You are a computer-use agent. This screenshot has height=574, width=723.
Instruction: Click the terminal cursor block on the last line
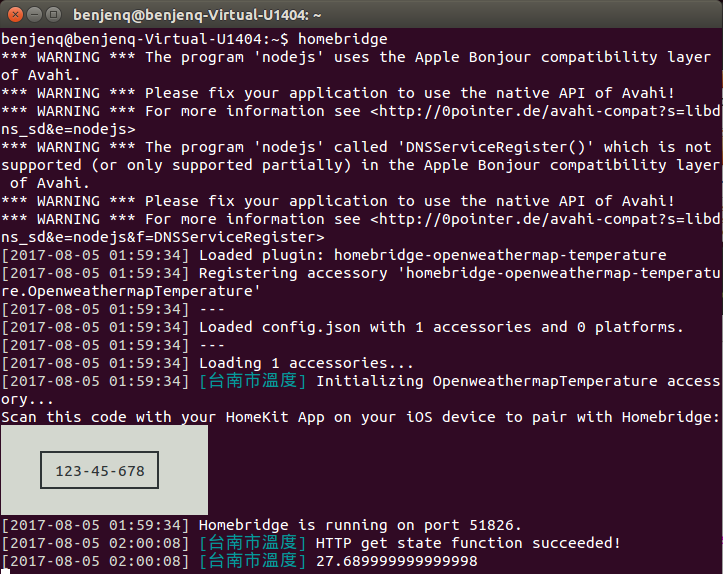tap(5, 571)
